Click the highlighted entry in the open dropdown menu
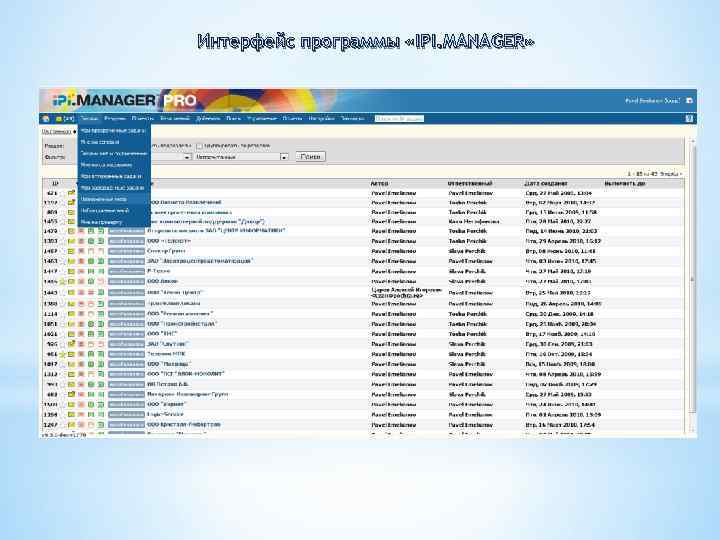 (x=114, y=199)
